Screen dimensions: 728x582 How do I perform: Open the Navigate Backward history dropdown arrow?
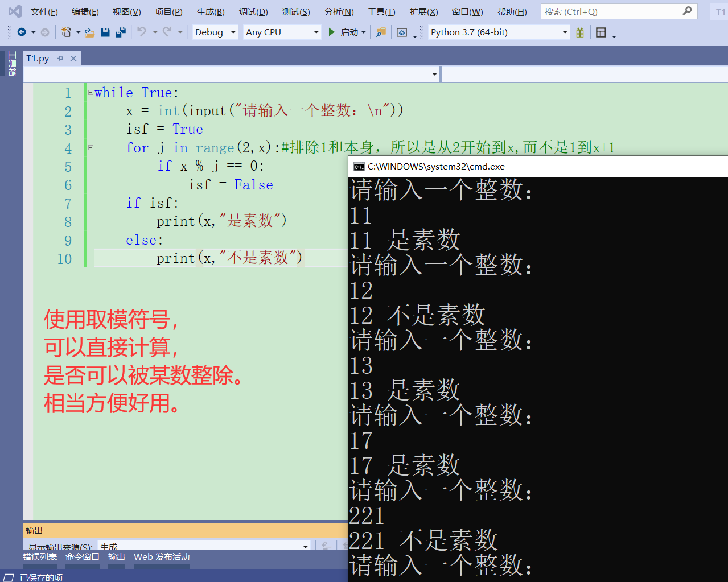click(x=33, y=32)
